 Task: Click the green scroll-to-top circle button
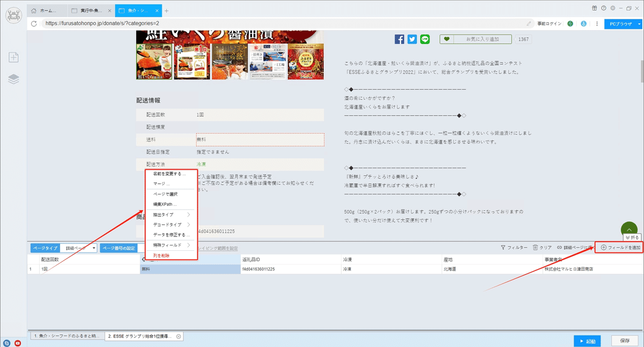[x=629, y=230]
